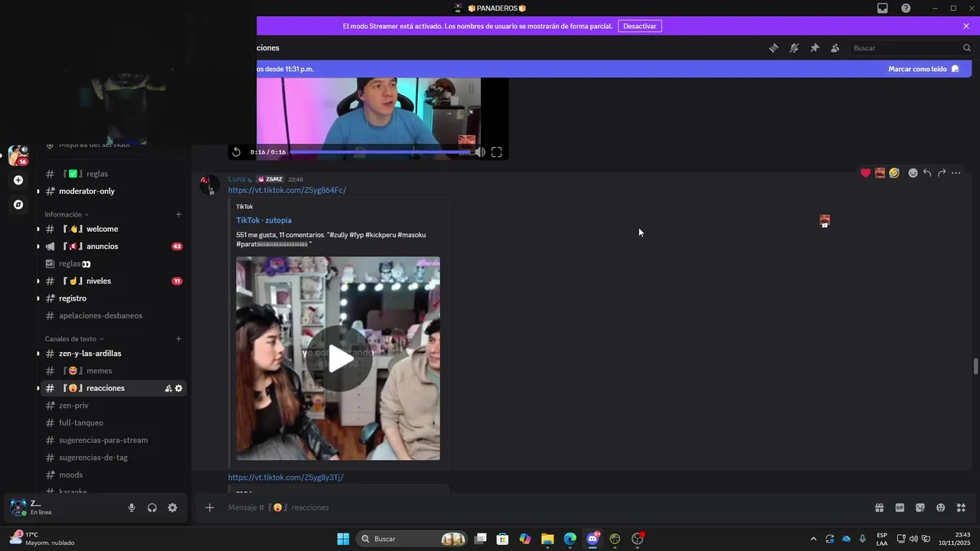Image resolution: width=980 pixels, height=551 pixels.
Task: Replay the finished video
Action: 237,152
